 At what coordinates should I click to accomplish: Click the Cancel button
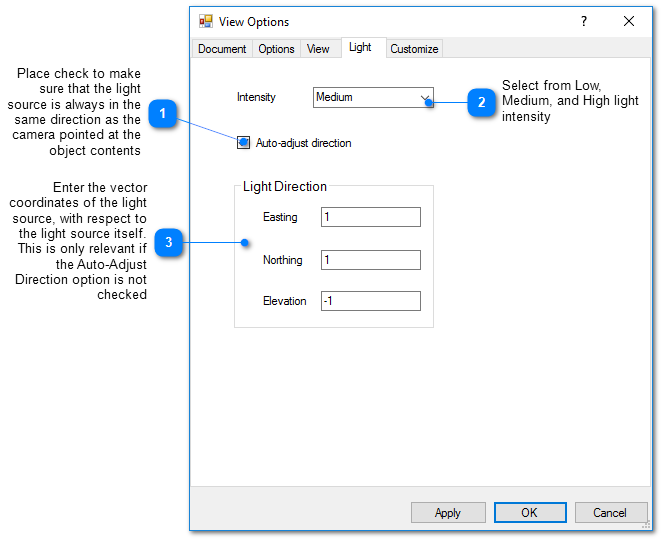610,512
